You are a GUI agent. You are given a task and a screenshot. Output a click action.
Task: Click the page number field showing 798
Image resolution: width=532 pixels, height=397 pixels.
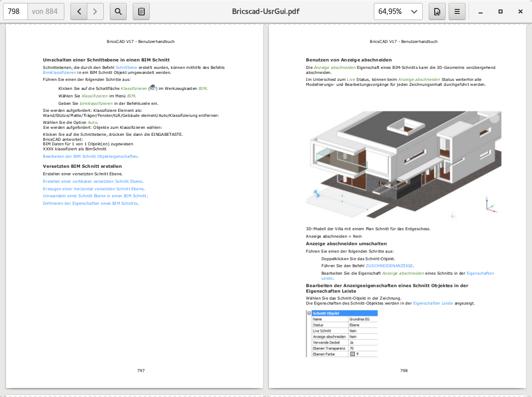pos(15,11)
